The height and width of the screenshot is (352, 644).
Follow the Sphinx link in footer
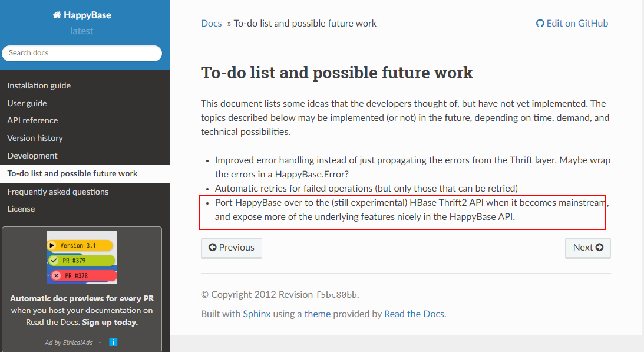point(257,314)
